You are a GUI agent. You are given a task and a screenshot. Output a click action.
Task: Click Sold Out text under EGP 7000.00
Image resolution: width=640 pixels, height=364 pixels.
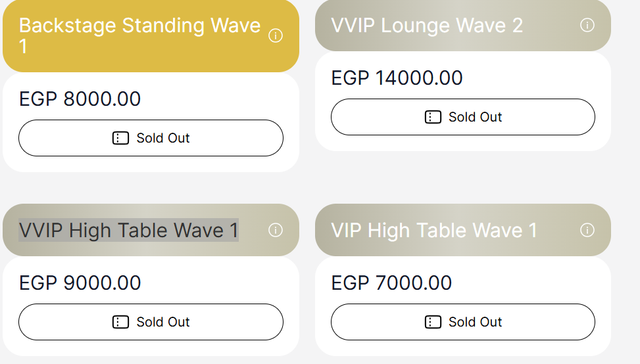click(x=475, y=323)
